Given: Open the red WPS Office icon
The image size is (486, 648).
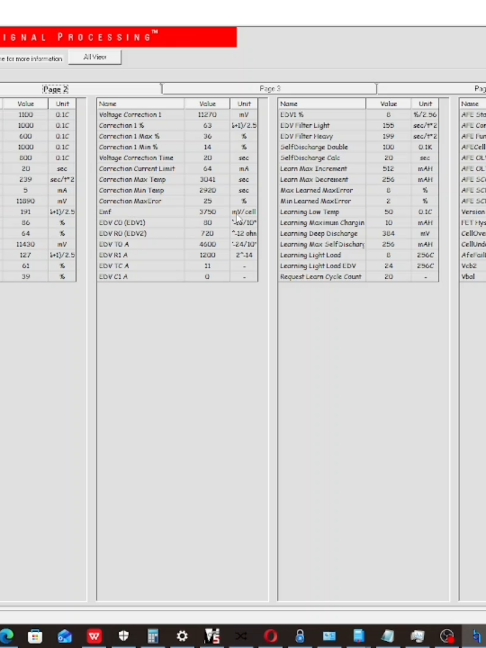Looking at the screenshot, I should click(x=94, y=636).
